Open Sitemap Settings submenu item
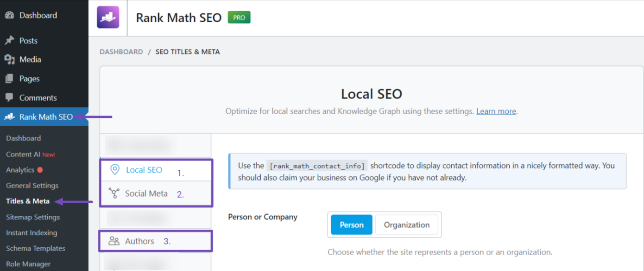This screenshot has height=271, width=644. pos(33,217)
